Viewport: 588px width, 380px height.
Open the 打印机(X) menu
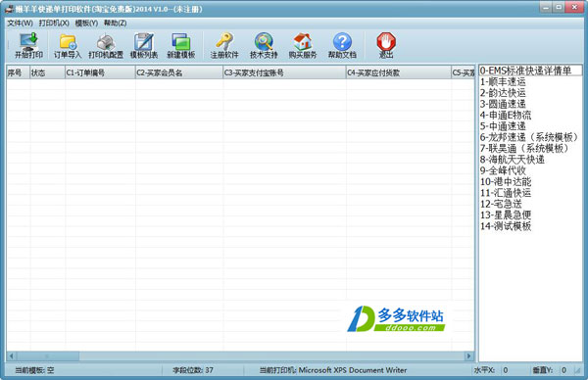click(x=54, y=24)
